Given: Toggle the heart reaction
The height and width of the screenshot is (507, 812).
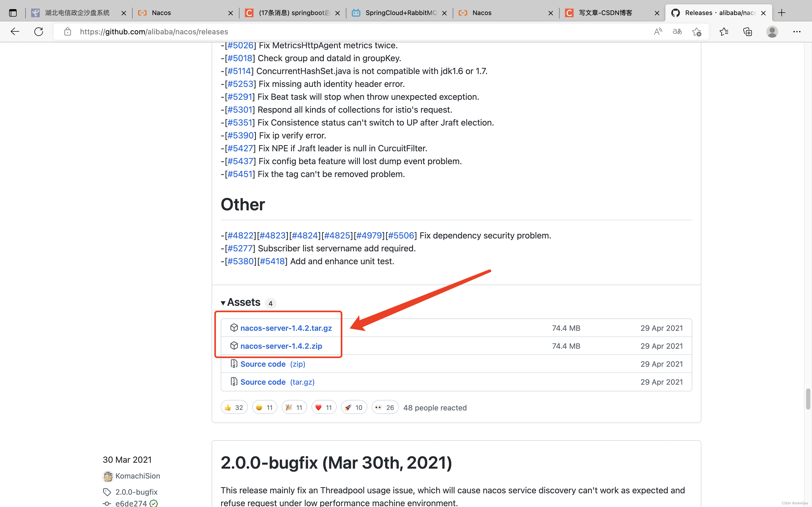Looking at the screenshot, I should (x=324, y=407).
